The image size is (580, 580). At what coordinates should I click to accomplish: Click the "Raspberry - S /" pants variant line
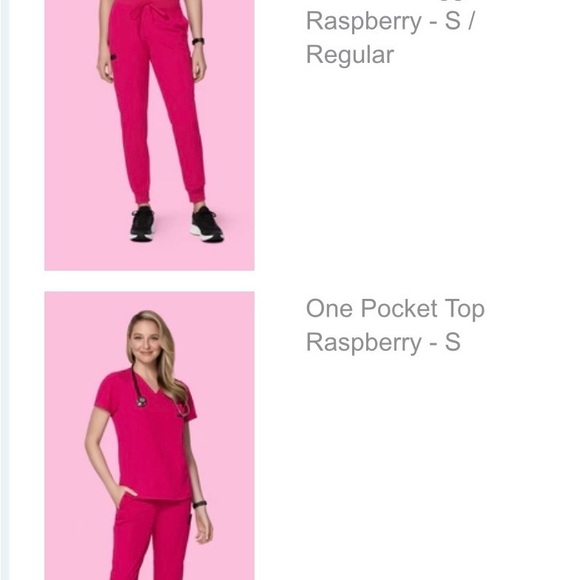tap(390, 21)
